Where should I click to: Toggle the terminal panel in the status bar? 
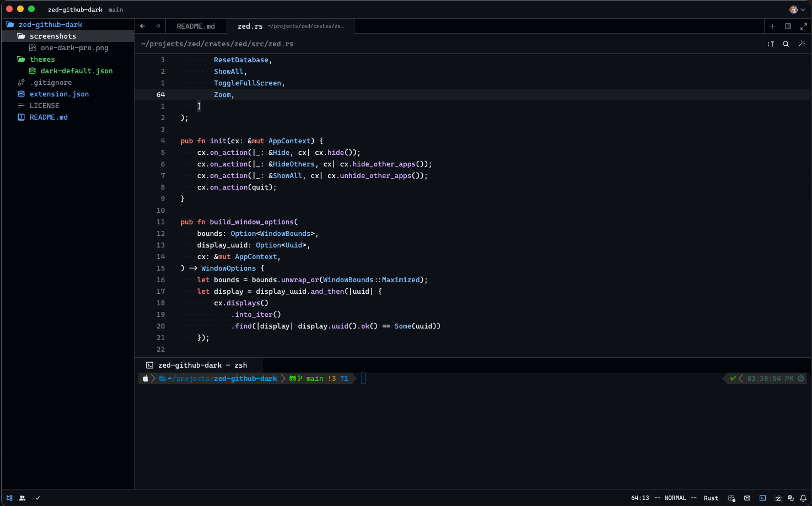point(762,498)
